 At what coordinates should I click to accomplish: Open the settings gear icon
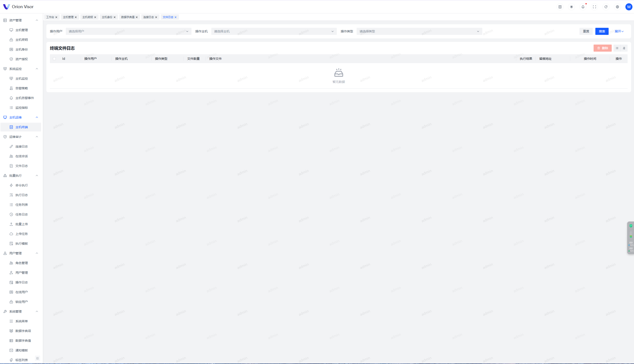(x=617, y=7)
